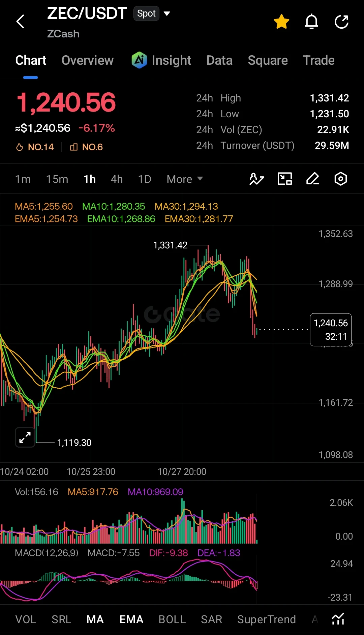Image resolution: width=364 pixels, height=635 pixels.
Task: Toggle the SRL indicator
Action: (x=61, y=619)
